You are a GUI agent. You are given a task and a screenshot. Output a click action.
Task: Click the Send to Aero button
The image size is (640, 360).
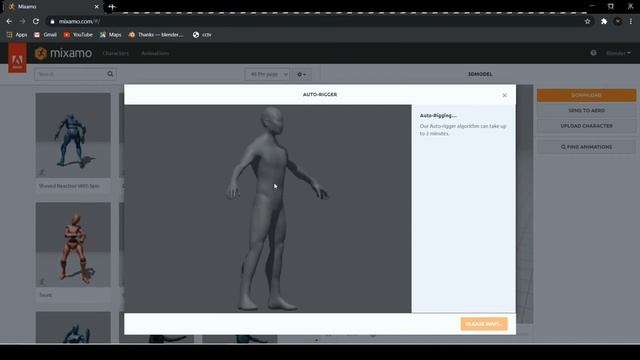tap(586, 111)
